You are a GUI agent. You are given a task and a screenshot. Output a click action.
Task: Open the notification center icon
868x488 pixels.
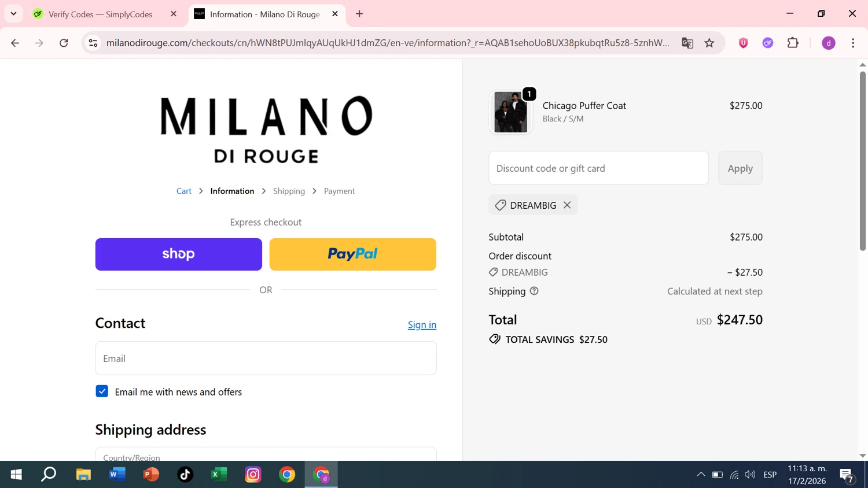coord(847,475)
